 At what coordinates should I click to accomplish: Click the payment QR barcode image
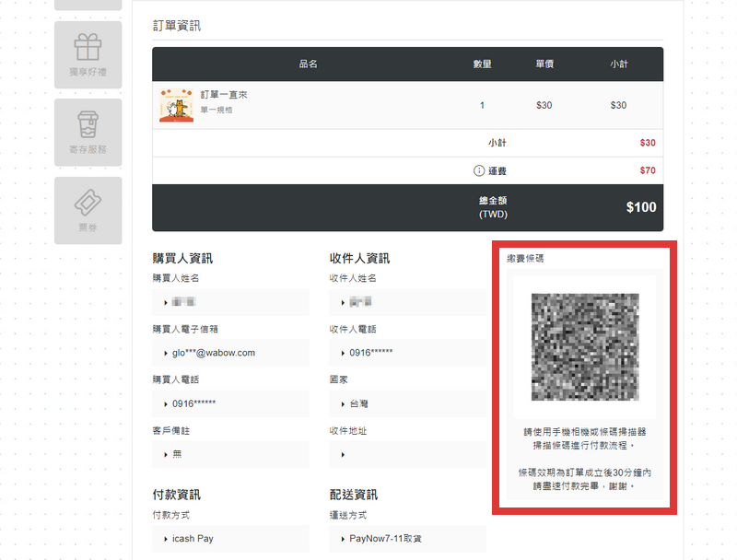(x=585, y=346)
